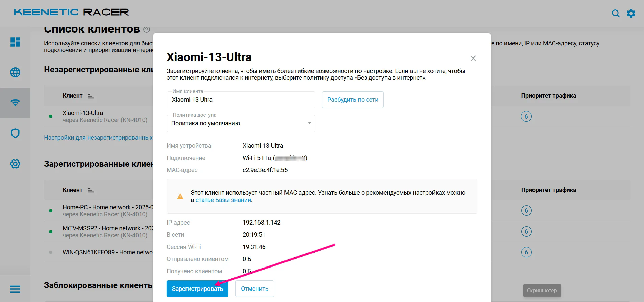Click the Разбудить по сети button
Image resolution: width=644 pixels, height=302 pixels.
353,100
